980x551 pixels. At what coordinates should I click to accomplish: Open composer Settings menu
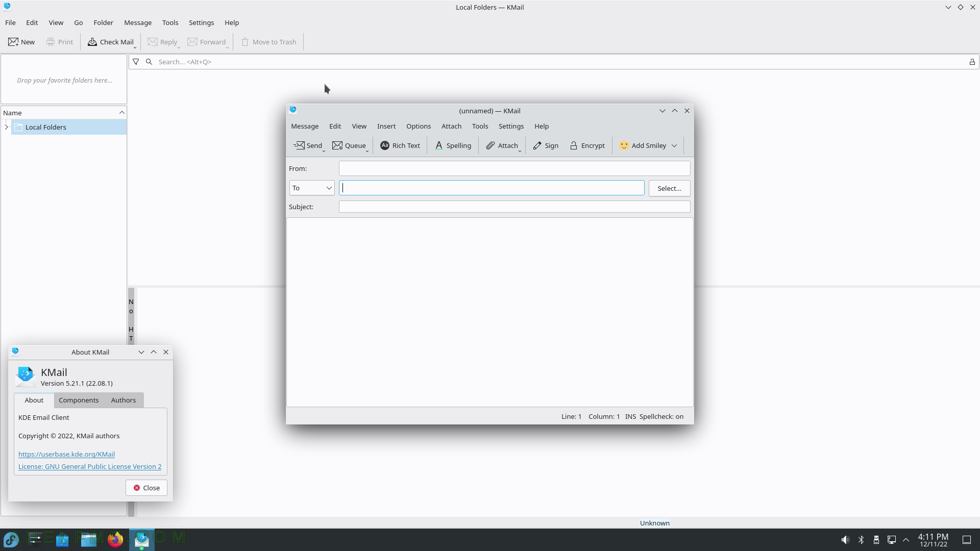(x=511, y=126)
